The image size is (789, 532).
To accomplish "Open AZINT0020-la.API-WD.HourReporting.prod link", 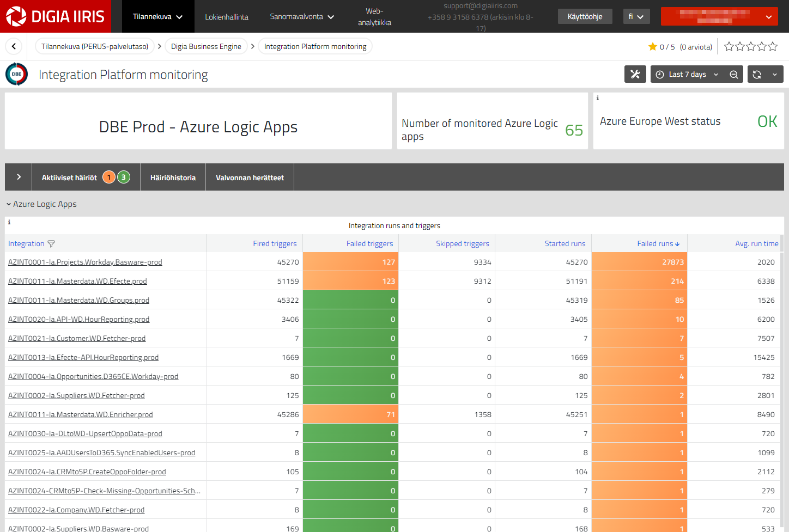I will (x=78, y=319).
